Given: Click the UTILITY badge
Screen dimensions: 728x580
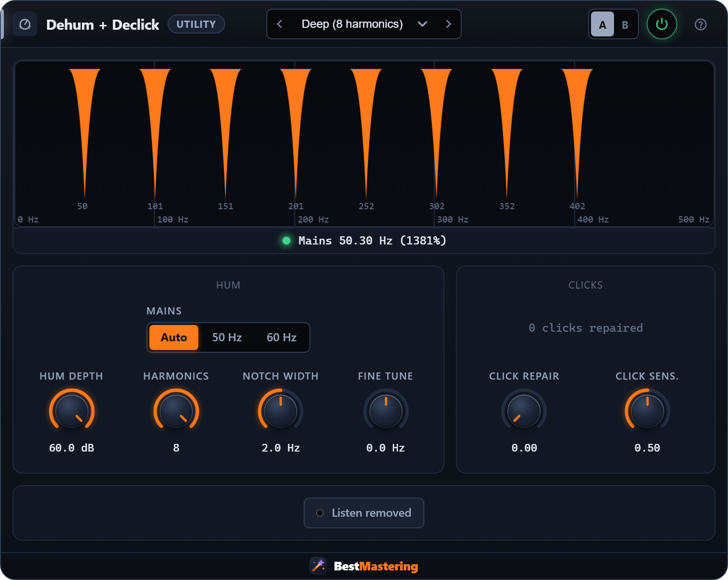Looking at the screenshot, I should pos(196,24).
